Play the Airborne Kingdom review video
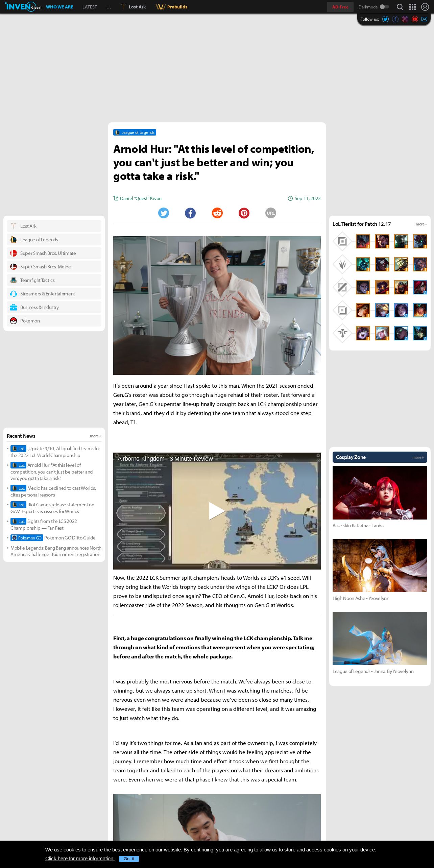The height and width of the screenshot is (868, 434). pos(217,511)
